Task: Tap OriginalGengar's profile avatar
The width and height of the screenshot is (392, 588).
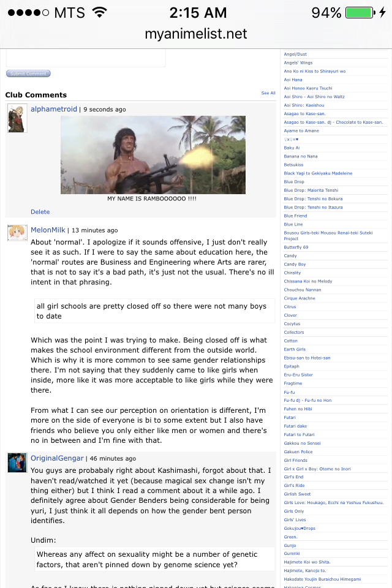Action: point(17,462)
